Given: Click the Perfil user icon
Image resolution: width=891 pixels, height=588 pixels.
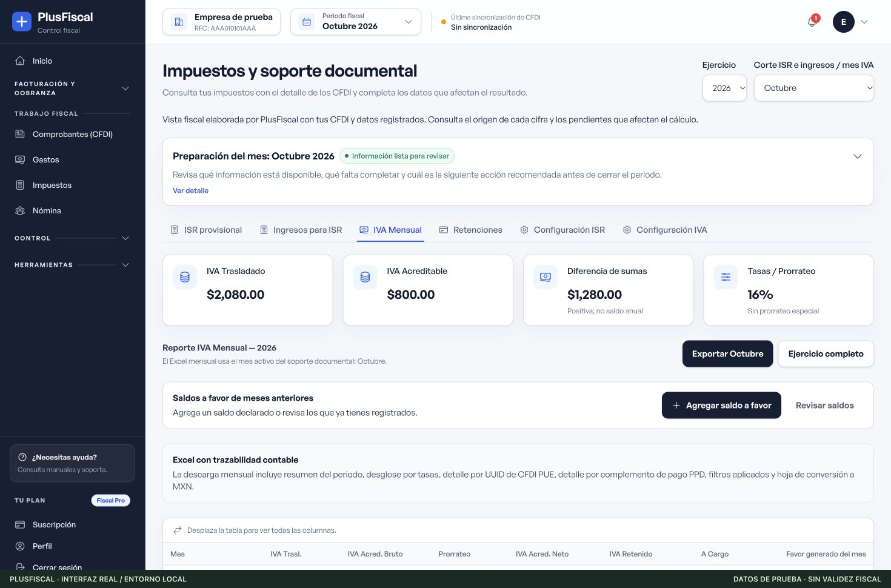Looking at the screenshot, I should [x=20, y=546].
